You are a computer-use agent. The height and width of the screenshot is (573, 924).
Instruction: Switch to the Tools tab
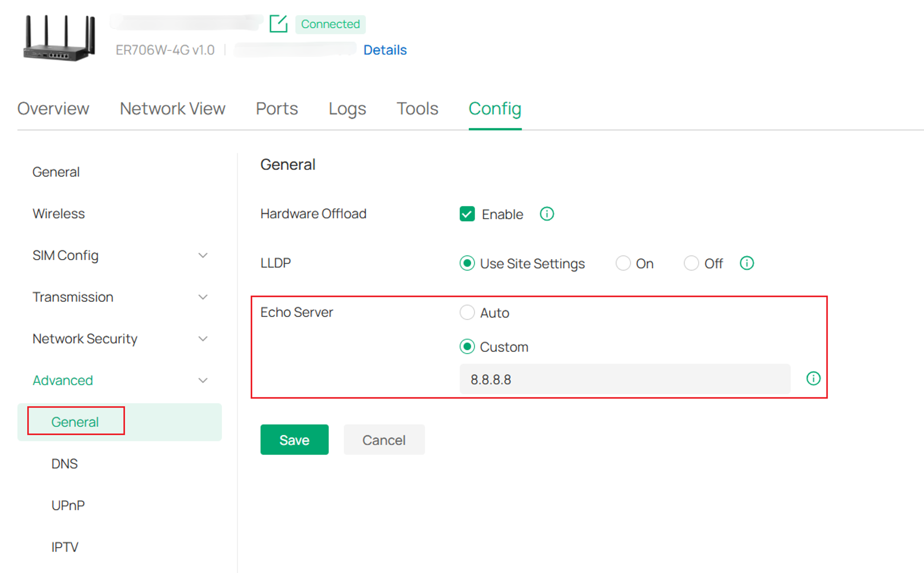click(x=417, y=109)
